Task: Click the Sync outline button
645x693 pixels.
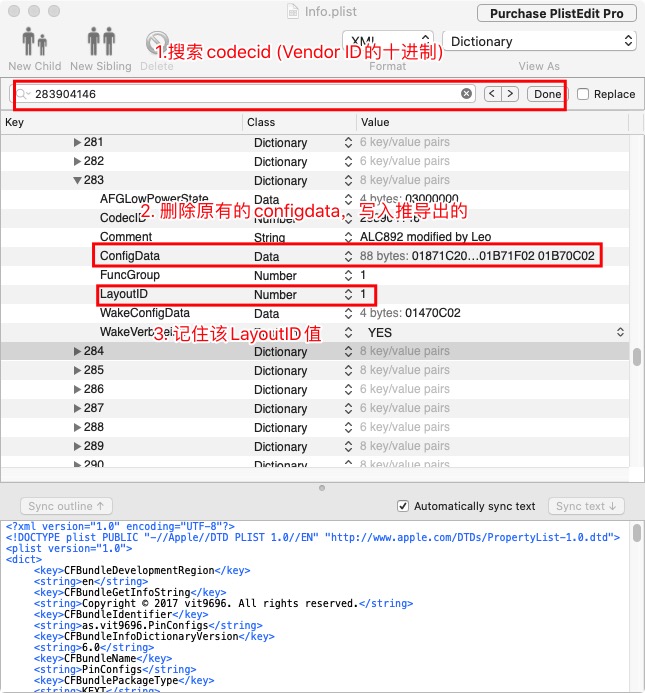Action: pos(66,506)
